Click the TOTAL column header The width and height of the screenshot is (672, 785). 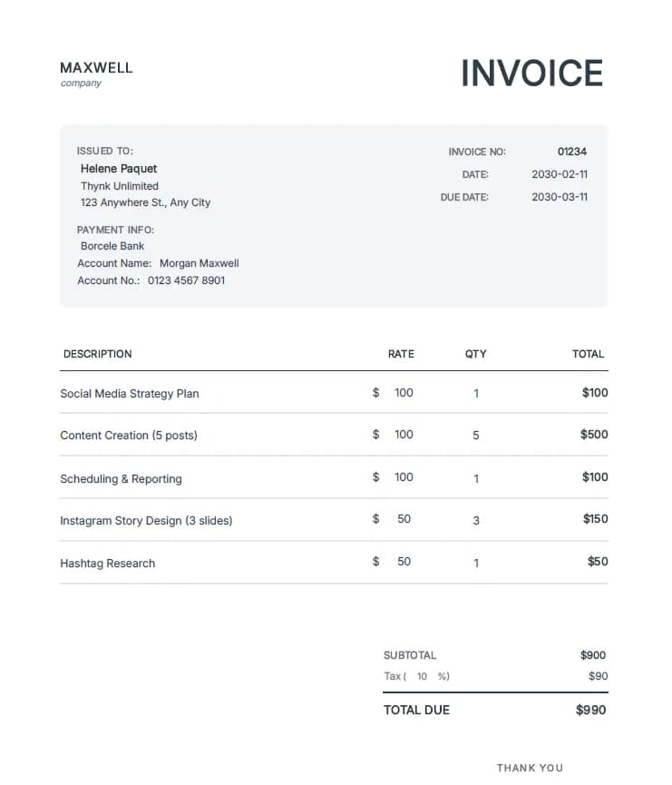[589, 354]
